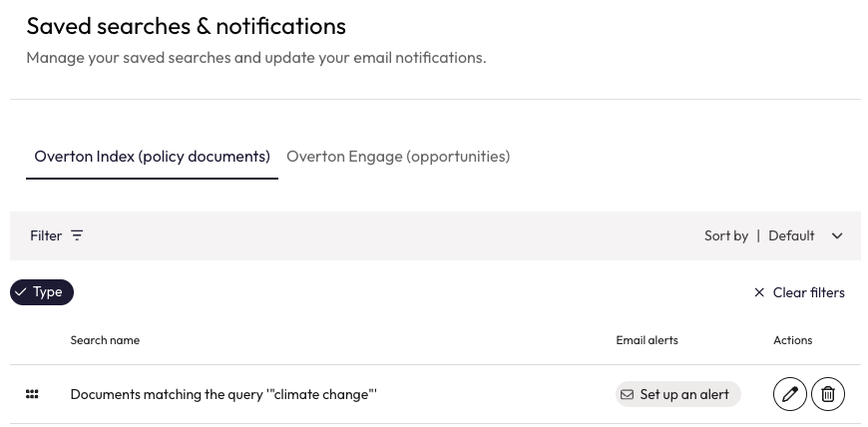Open the "climate change" saved search
This screenshot has width=868, height=427.
pos(223,394)
